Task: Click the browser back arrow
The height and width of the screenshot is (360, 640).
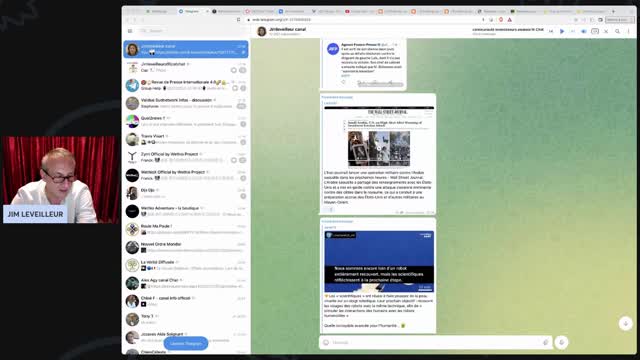Action: click(x=127, y=20)
